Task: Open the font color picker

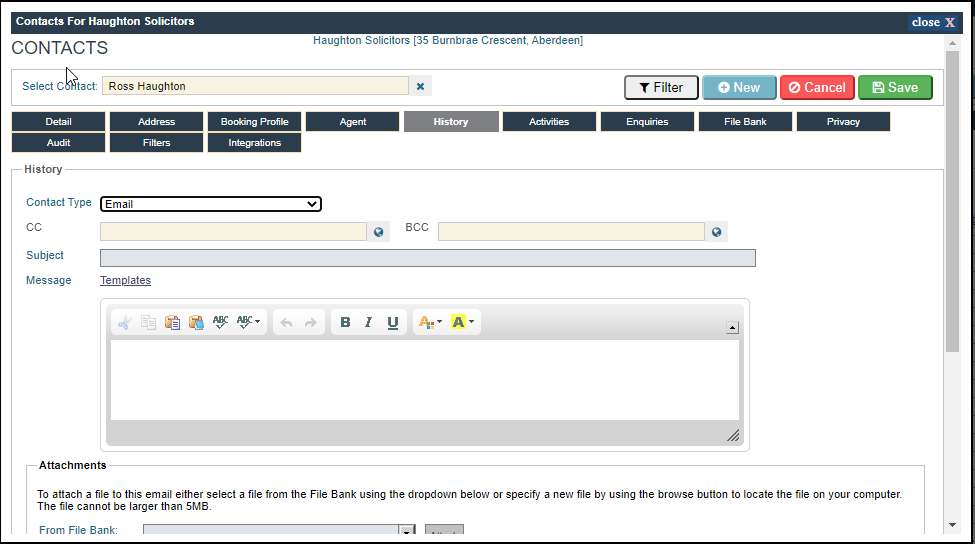Action: (430, 322)
